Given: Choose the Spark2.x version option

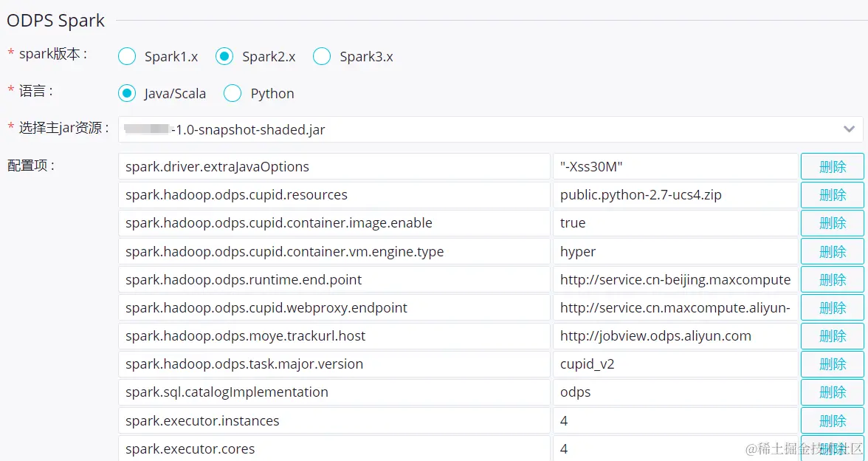Looking at the screenshot, I should coord(225,57).
